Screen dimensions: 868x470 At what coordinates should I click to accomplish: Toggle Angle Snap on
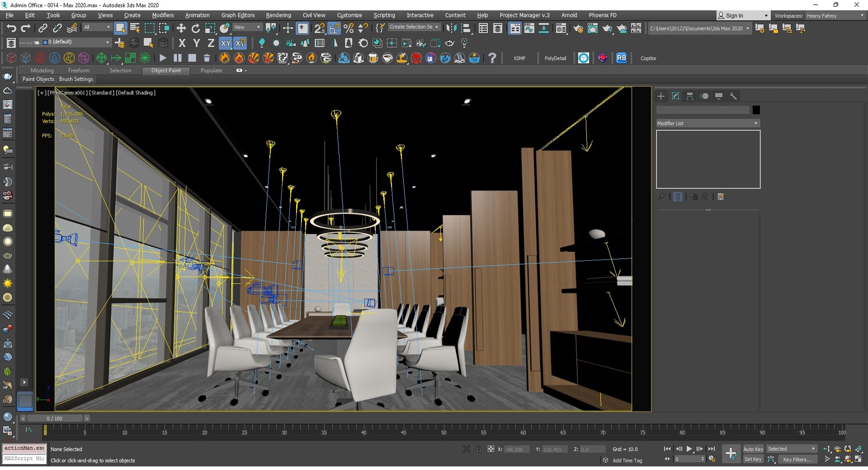pos(334,28)
